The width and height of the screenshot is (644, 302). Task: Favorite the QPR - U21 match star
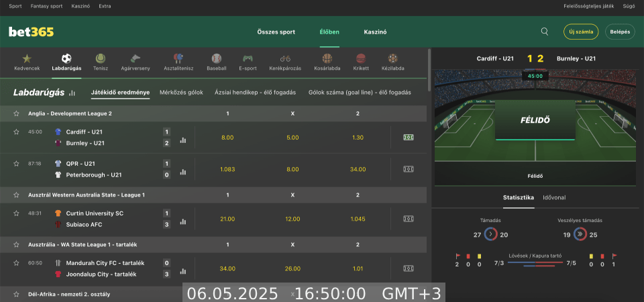click(x=16, y=164)
